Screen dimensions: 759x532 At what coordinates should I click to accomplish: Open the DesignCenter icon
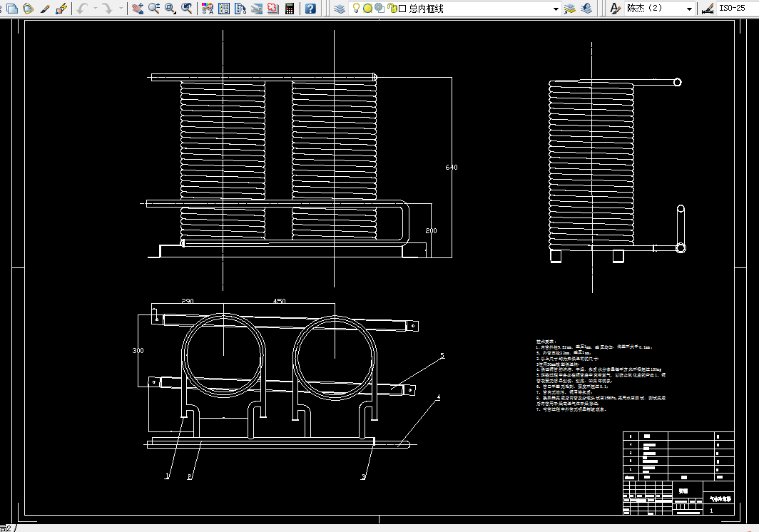pyautogui.click(x=224, y=9)
